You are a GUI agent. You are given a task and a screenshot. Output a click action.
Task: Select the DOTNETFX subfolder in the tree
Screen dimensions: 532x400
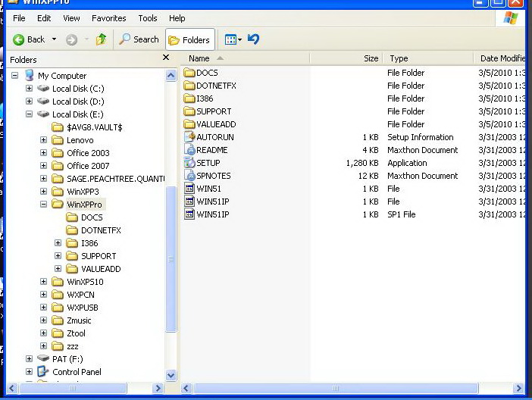pyautogui.click(x=101, y=230)
